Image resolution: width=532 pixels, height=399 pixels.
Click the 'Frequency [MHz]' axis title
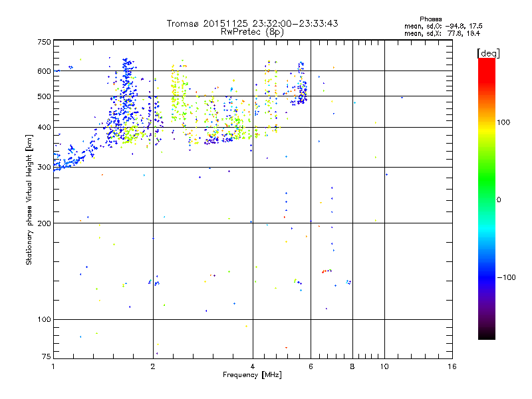pos(252,375)
